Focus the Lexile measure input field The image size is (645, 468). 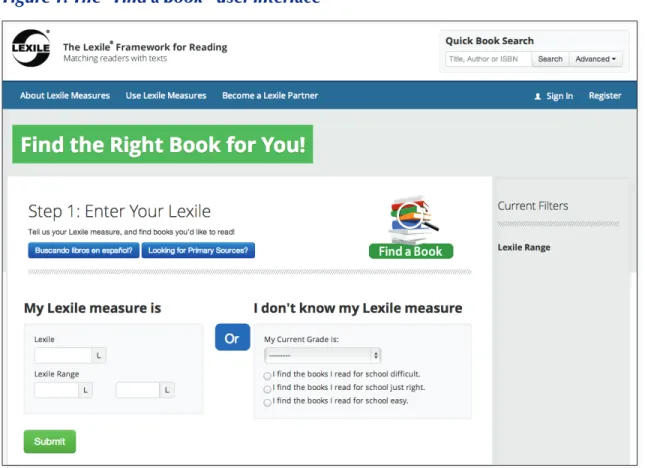tap(63, 355)
